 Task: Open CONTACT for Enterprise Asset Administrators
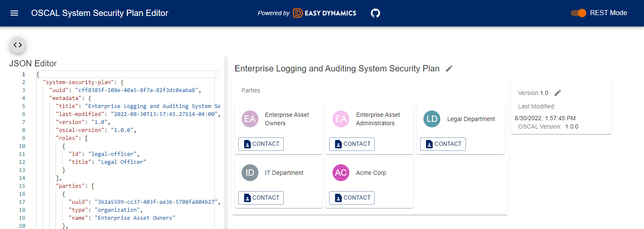pyautogui.click(x=352, y=144)
